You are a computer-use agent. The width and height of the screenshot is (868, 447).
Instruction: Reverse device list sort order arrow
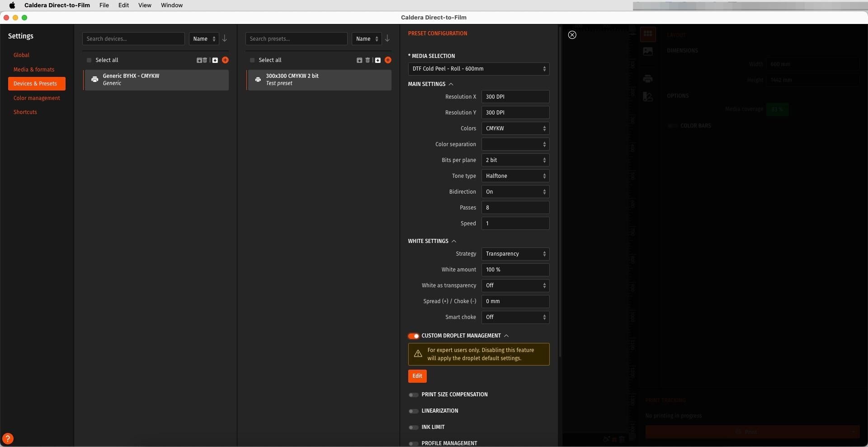[225, 39]
